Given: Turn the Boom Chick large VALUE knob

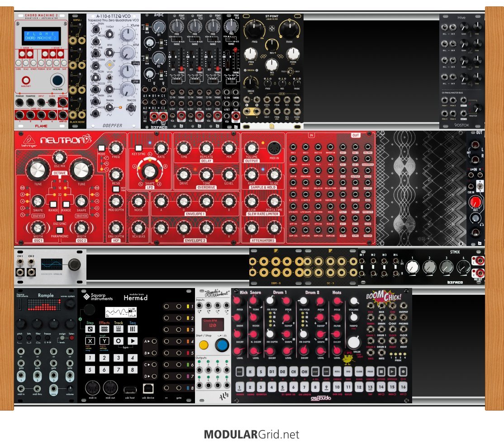Looking at the screenshot, I should point(354,342).
